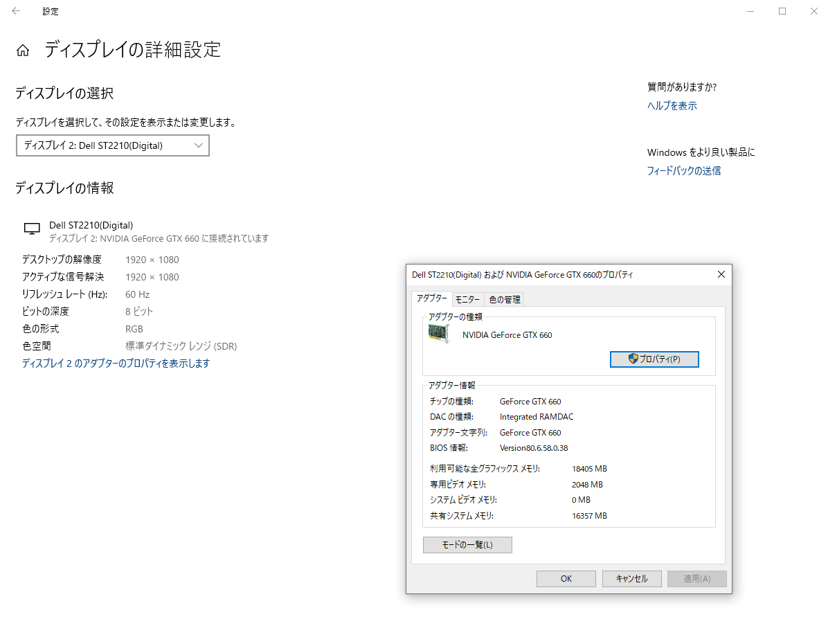Select the 16357 MB shared memory value
Image resolution: width=828 pixels, height=644 pixels.
(x=589, y=516)
